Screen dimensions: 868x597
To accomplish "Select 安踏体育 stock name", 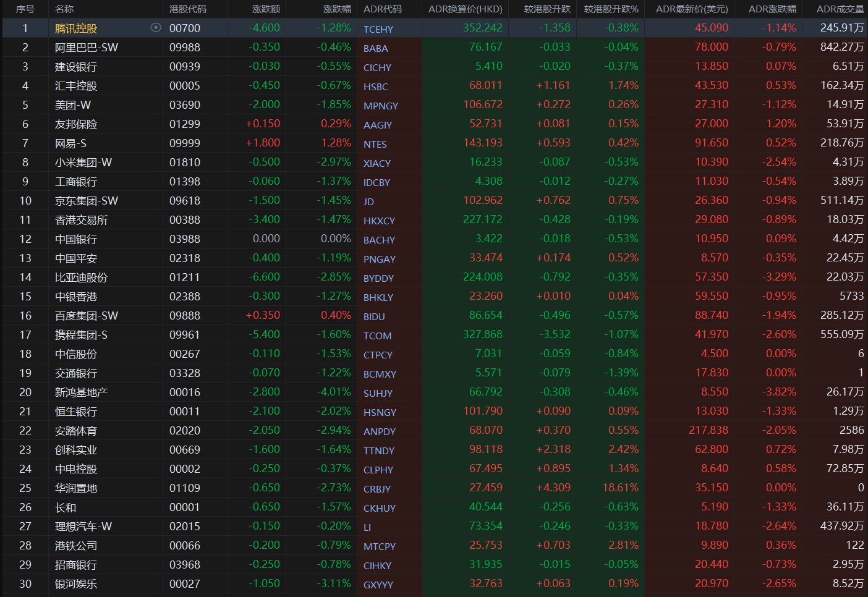I will coord(76,431).
